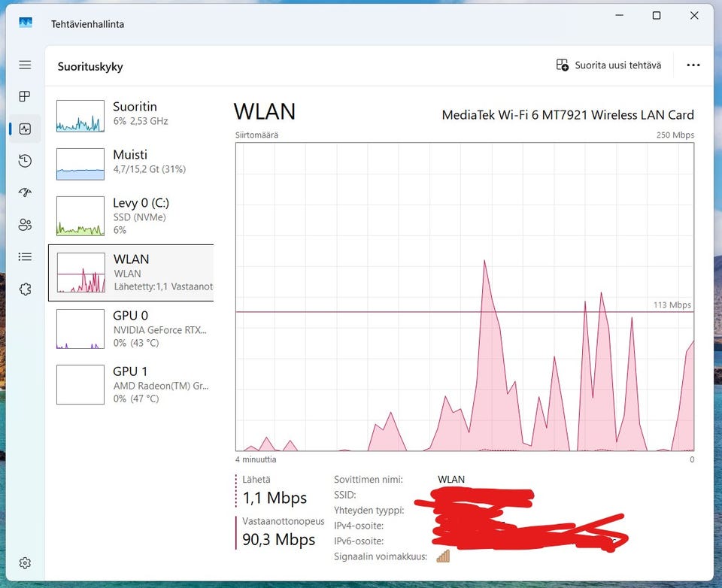Click the Siirtomäärä graph title
Screen dimensions: 722x588
click(x=256, y=135)
